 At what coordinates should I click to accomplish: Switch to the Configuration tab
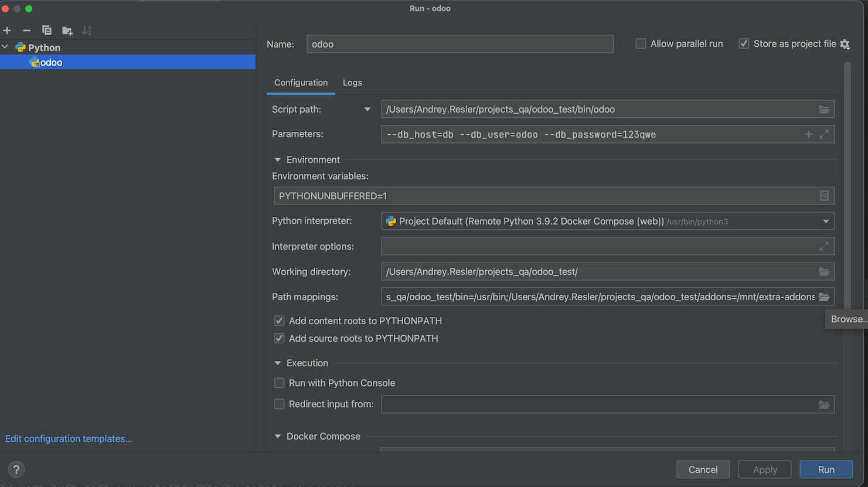(x=301, y=83)
